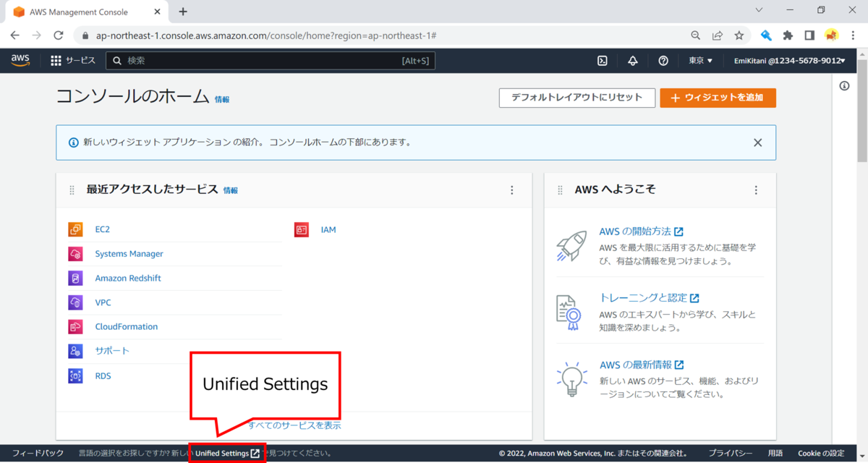The image size is (868, 463).
Task: Click 情報 link next to コンソールのホーム
Action: point(222,100)
